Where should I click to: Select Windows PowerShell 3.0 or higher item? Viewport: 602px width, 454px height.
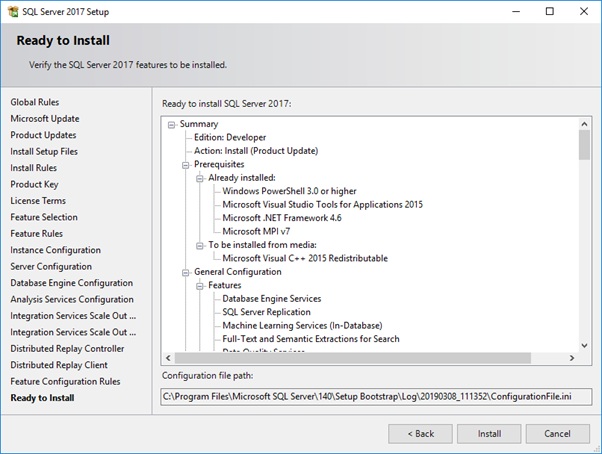[x=289, y=191]
